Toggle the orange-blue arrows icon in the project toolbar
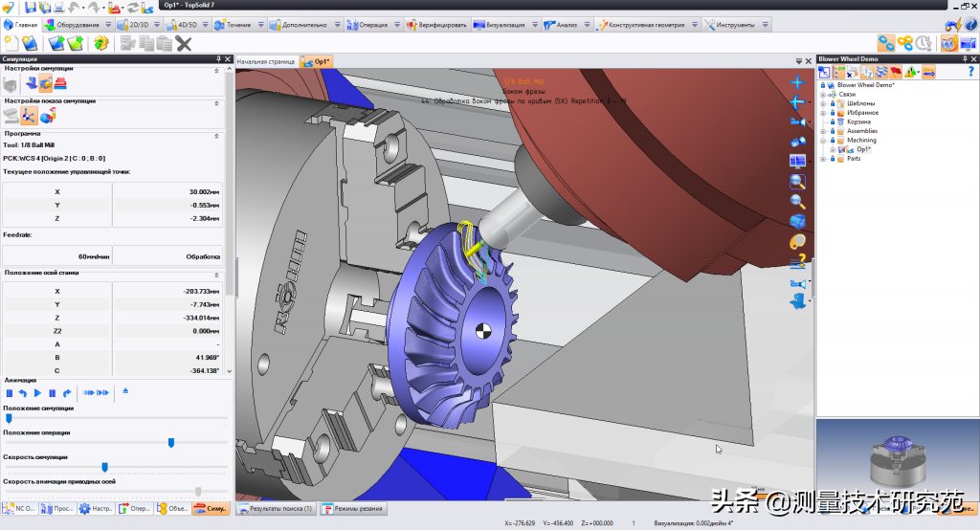The height and width of the screenshot is (530, 980). pos(928,73)
